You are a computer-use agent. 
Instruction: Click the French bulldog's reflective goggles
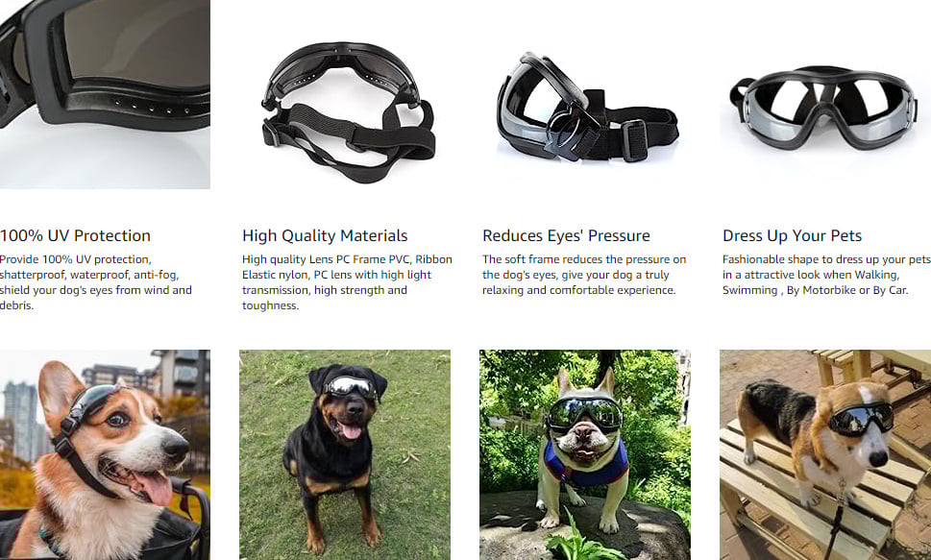coord(584,414)
